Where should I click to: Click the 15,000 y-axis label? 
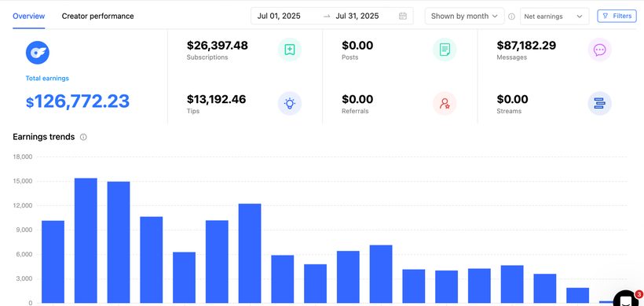(x=23, y=182)
